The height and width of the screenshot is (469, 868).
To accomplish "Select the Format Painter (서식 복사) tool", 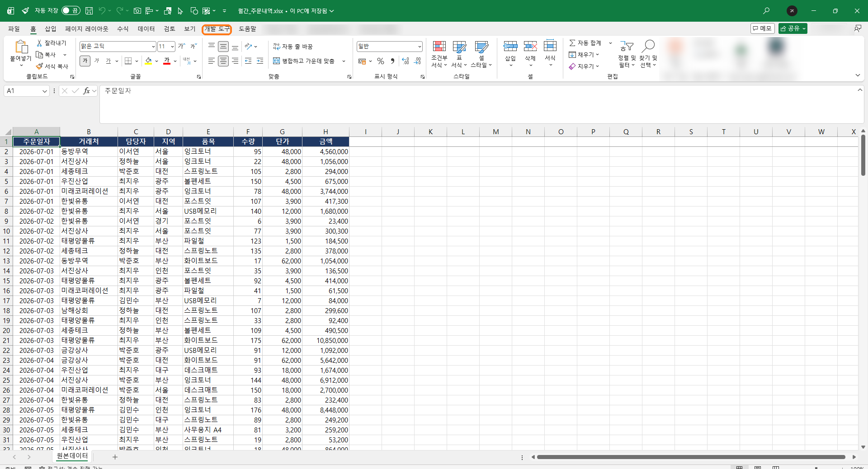I will click(x=52, y=66).
